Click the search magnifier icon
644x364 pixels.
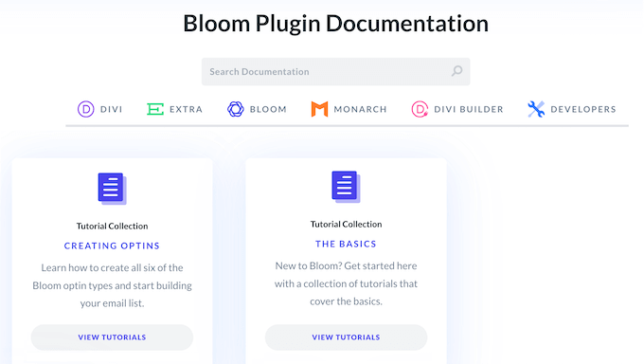tap(457, 71)
